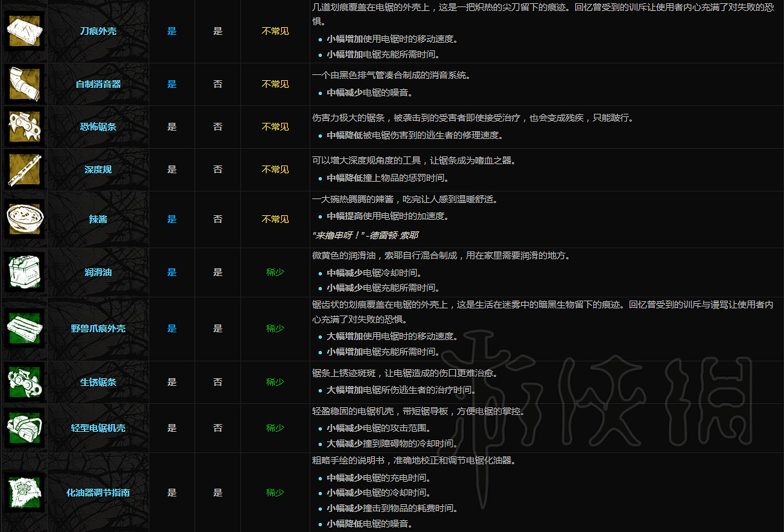Click the 化油器调节指南 name text
Screen dimensions: 784x532
click(x=96, y=491)
